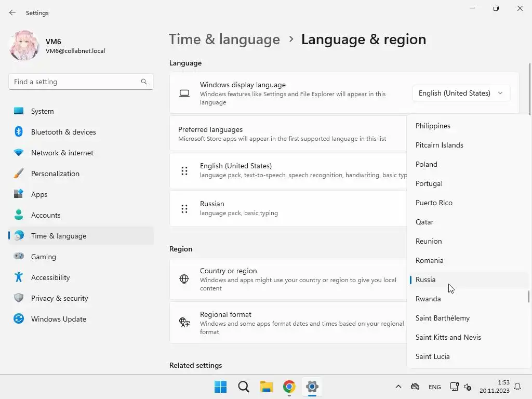This screenshot has width=532, height=399.
Task: Click the globe icon for Country or region
Action: 184,279
